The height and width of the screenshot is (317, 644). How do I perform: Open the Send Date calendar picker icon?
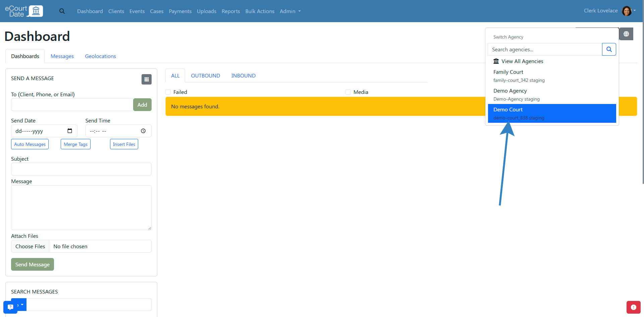[x=70, y=131]
